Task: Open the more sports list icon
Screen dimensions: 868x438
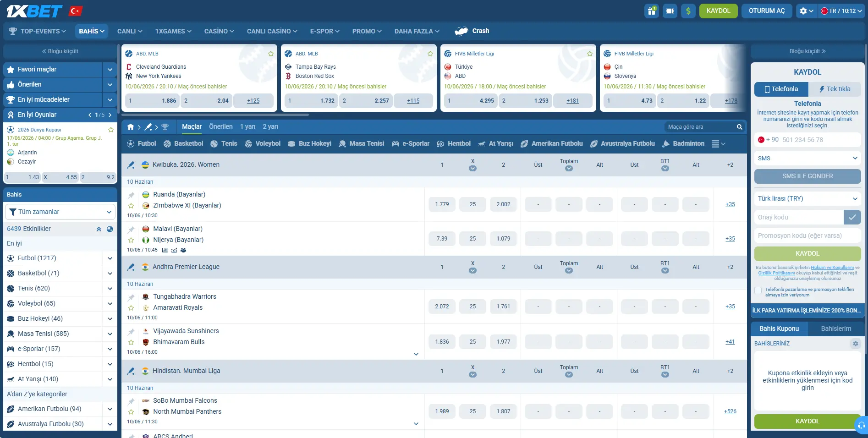Action: click(718, 144)
